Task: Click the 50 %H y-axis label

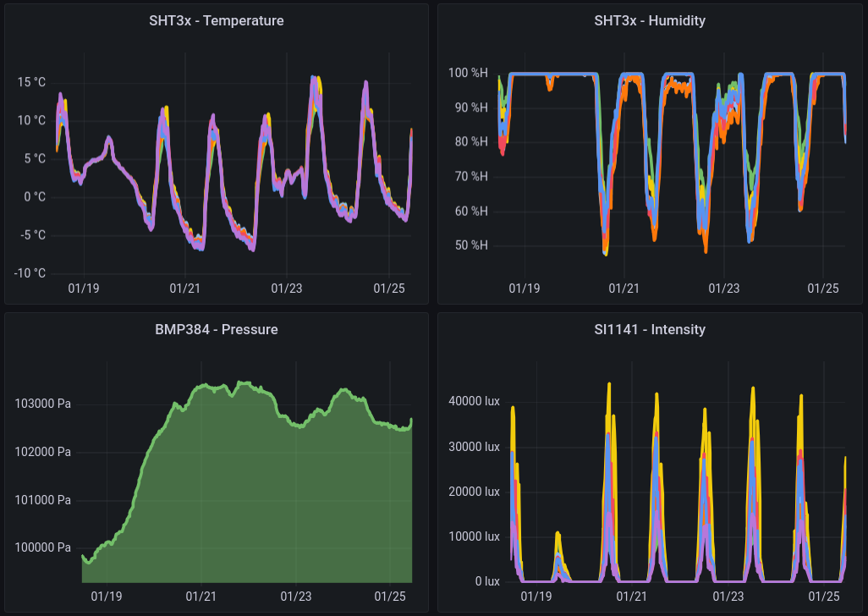Action: click(x=470, y=246)
